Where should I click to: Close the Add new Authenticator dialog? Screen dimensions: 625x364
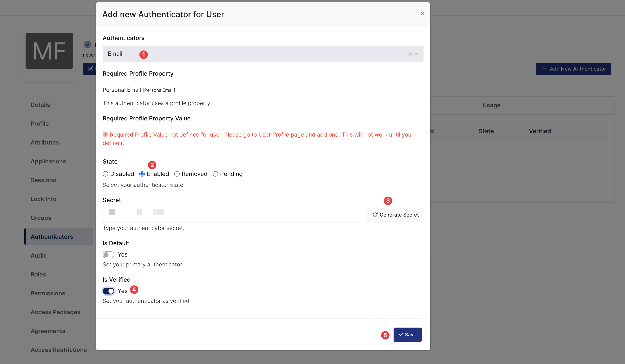pos(422,14)
